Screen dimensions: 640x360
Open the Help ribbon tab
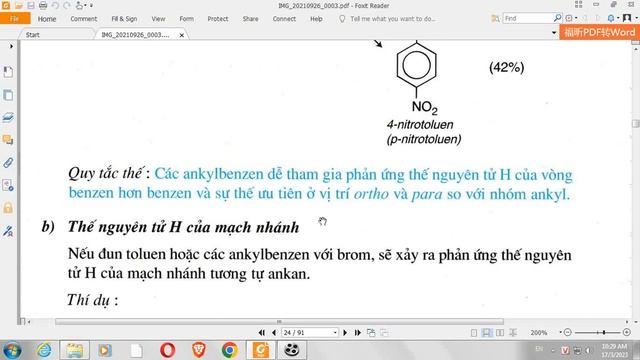point(316,19)
